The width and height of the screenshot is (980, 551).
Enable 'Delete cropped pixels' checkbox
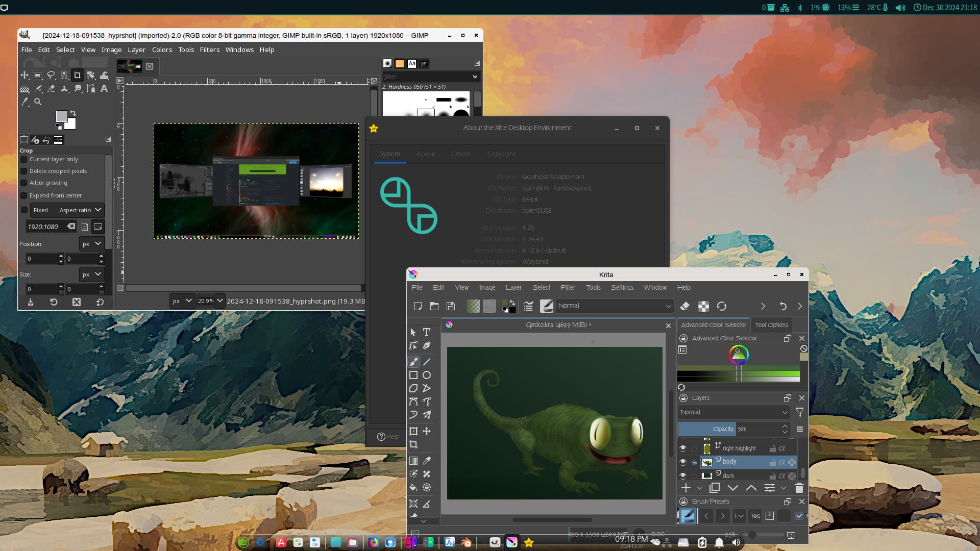tap(24, 171)
